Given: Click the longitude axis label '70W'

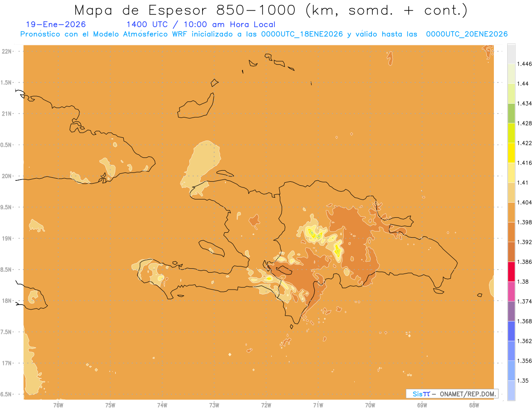Looking at the screenshot, I should (370, 405).
